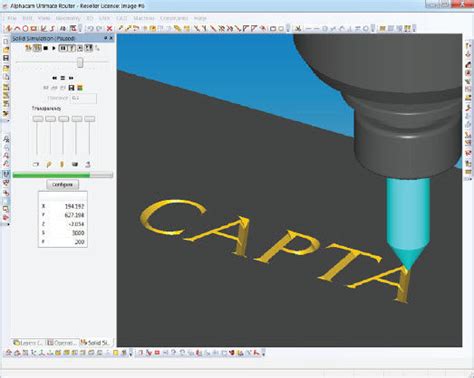Click the open folder icon in left sidebar

[x=6, y=50]
